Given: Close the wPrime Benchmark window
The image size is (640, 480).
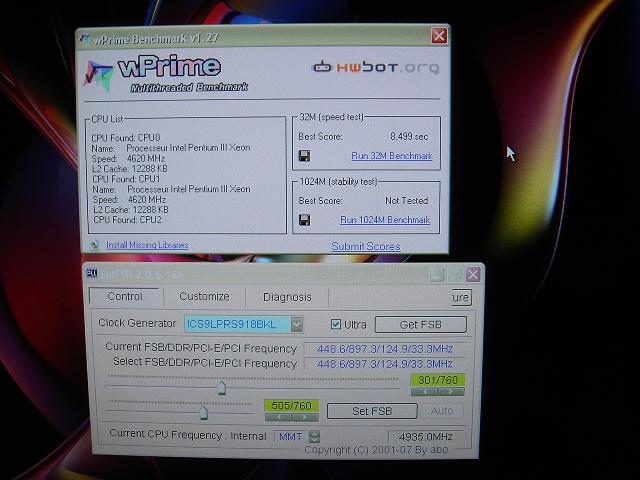Looking at the screenshot, I should pos(439,36).
